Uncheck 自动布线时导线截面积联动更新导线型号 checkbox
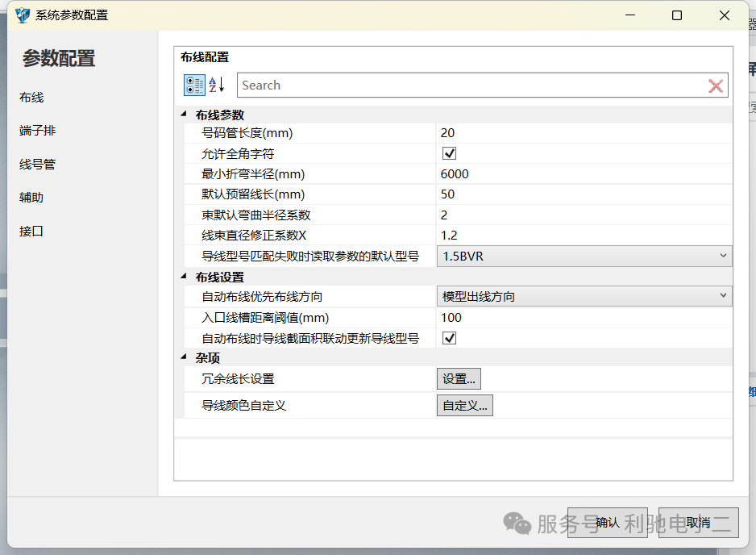The width and height of the screenshot is (756, 555). 450,338
